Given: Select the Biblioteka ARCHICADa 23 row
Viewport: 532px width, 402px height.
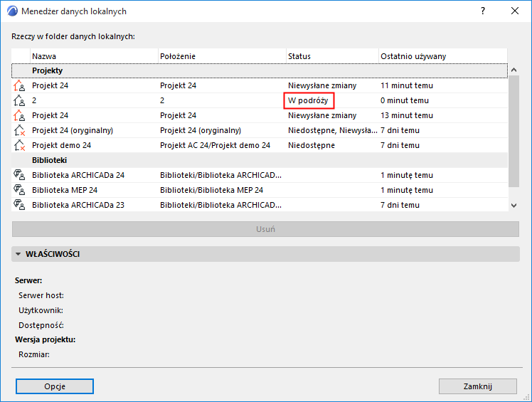Looking at the screenshot, I should pyautogui.click(x=260, y=205).
